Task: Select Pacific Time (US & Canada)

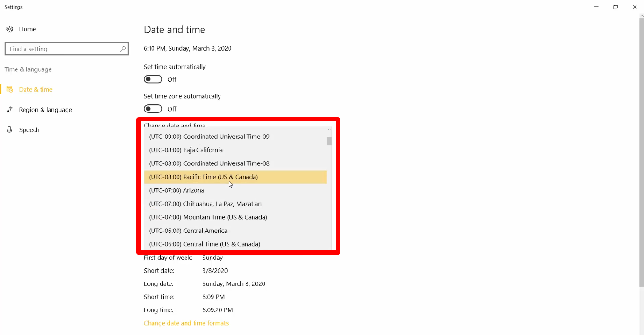Action: click(203, 177)
